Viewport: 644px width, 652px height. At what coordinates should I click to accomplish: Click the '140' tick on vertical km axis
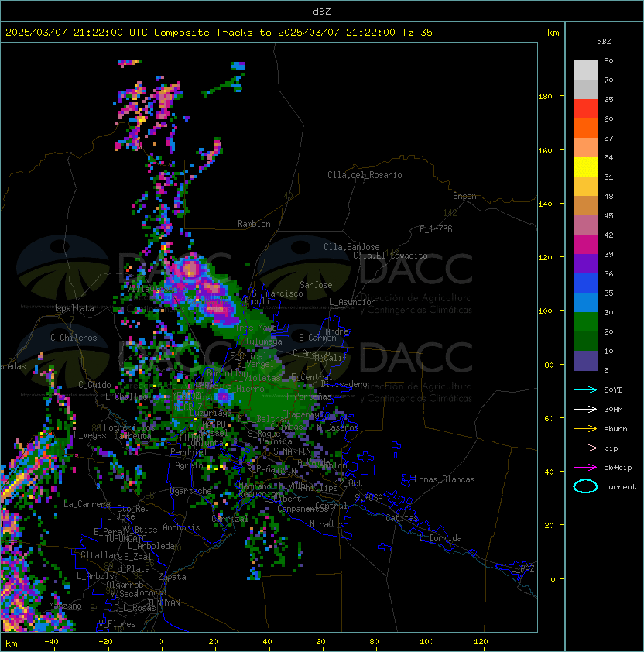click(545, 204)
